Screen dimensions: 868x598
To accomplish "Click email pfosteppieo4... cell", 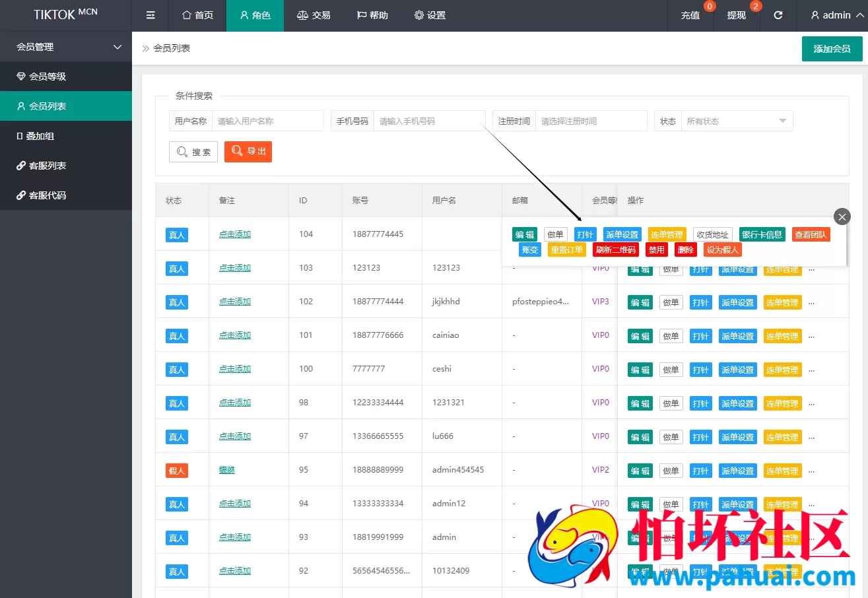I will click(x=541, y=302).
